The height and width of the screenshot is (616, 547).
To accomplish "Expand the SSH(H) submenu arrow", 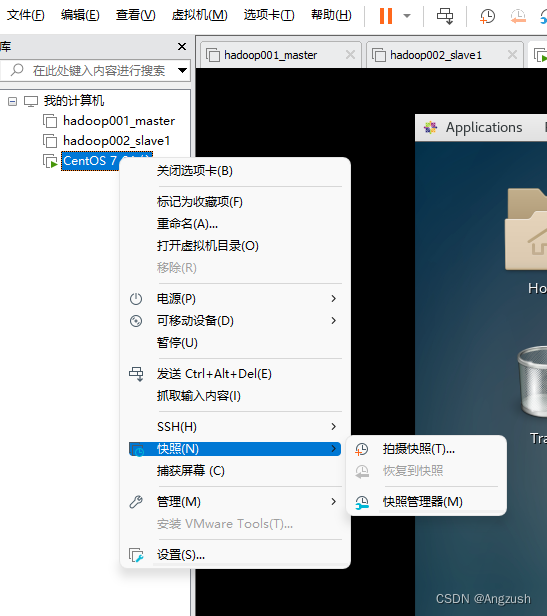I will point(333,427).
